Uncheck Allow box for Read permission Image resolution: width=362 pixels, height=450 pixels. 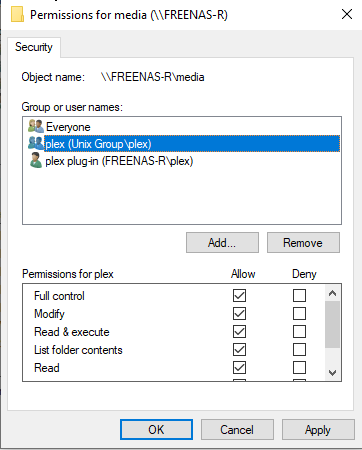click(239, 367)
